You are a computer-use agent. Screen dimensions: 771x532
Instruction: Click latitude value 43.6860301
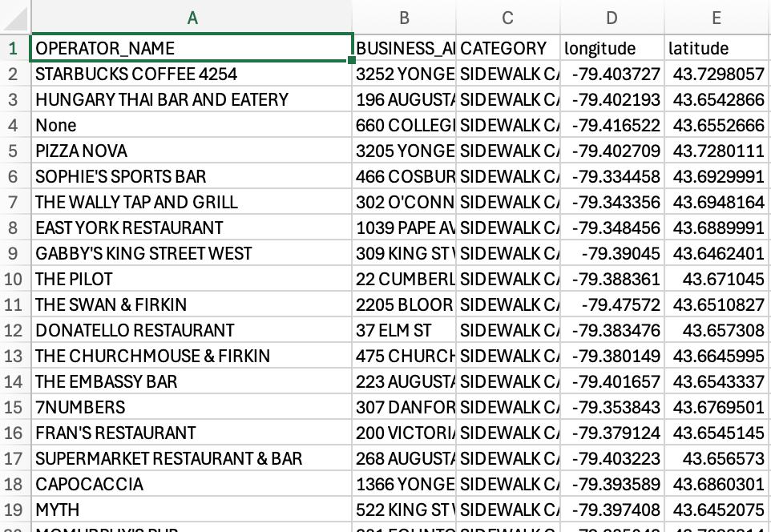click(x=717, y=484)
